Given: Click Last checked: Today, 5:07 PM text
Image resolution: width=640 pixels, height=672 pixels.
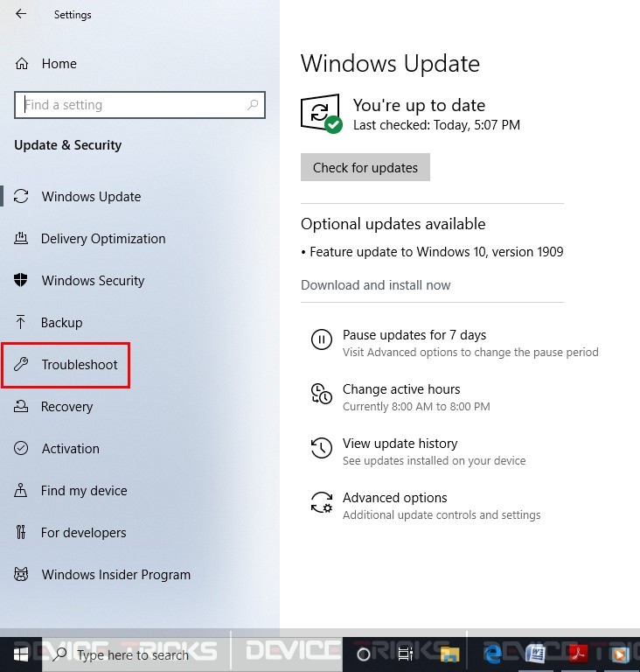Looking at the screenshot, I should click(436, 125).
